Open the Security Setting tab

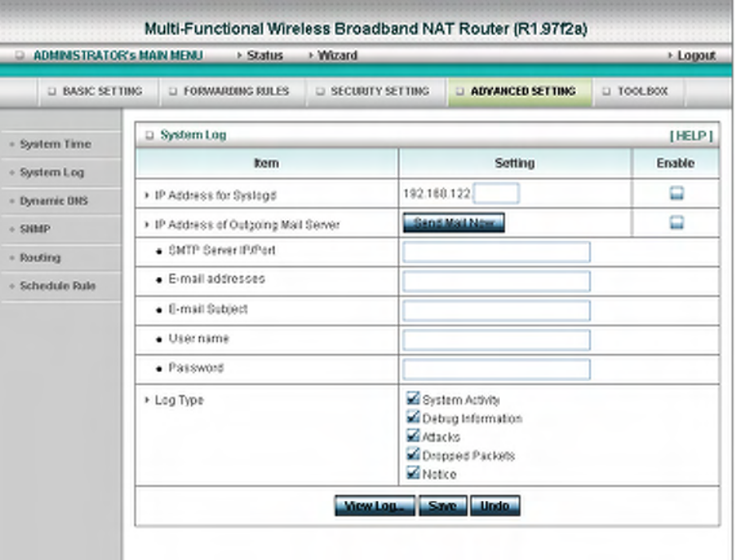tap(375, 91)
